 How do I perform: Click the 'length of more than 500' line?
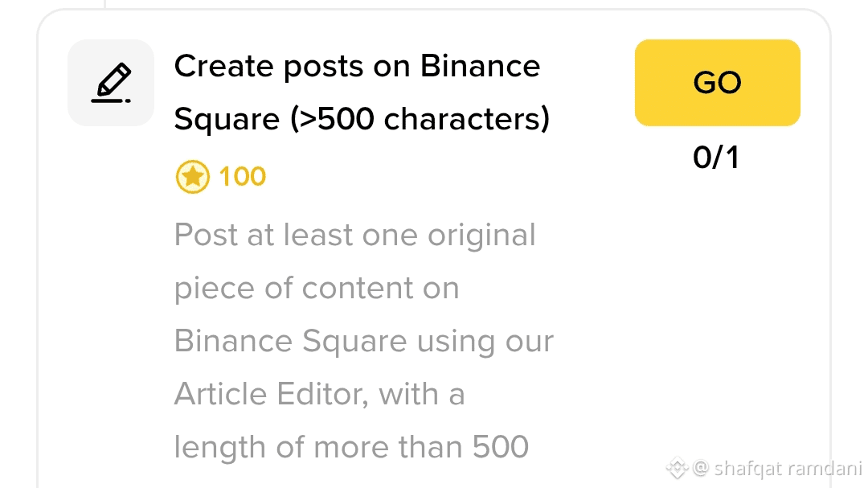(351, 448)
